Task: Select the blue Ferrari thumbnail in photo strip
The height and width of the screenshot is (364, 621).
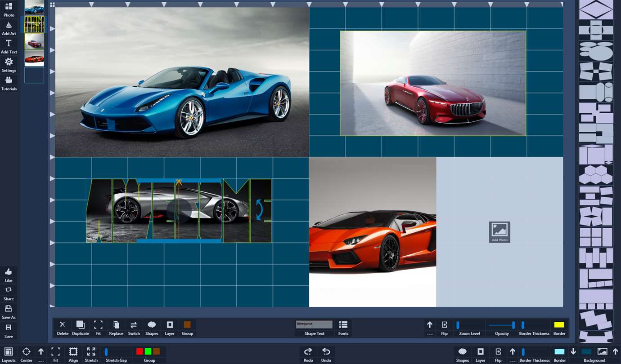Action: tap(34, 8)
